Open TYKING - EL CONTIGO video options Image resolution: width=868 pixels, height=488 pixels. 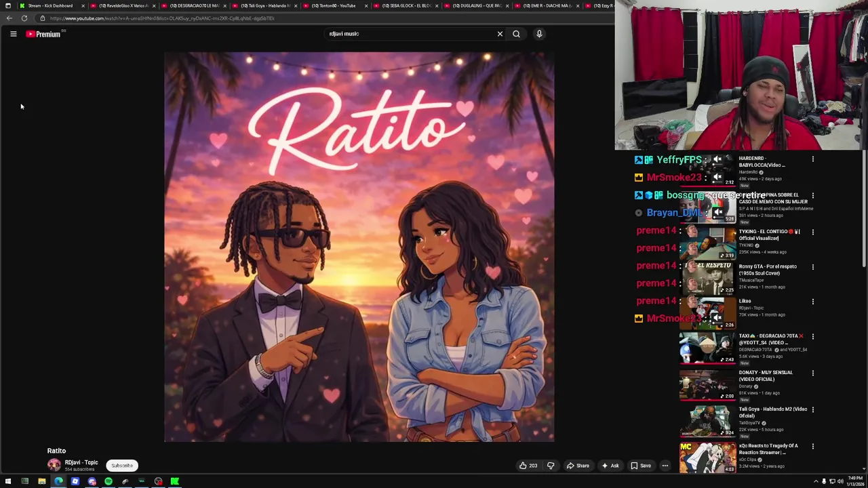[813, 232]
